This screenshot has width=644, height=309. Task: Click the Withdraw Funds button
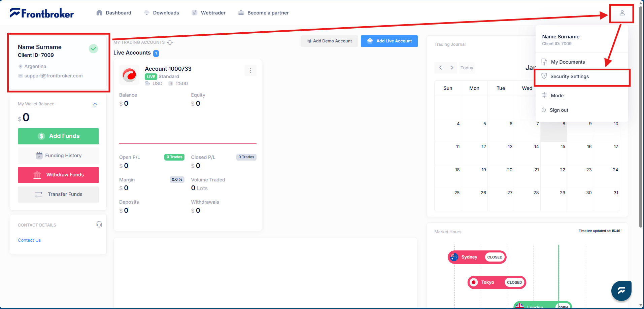pos(58,175)
